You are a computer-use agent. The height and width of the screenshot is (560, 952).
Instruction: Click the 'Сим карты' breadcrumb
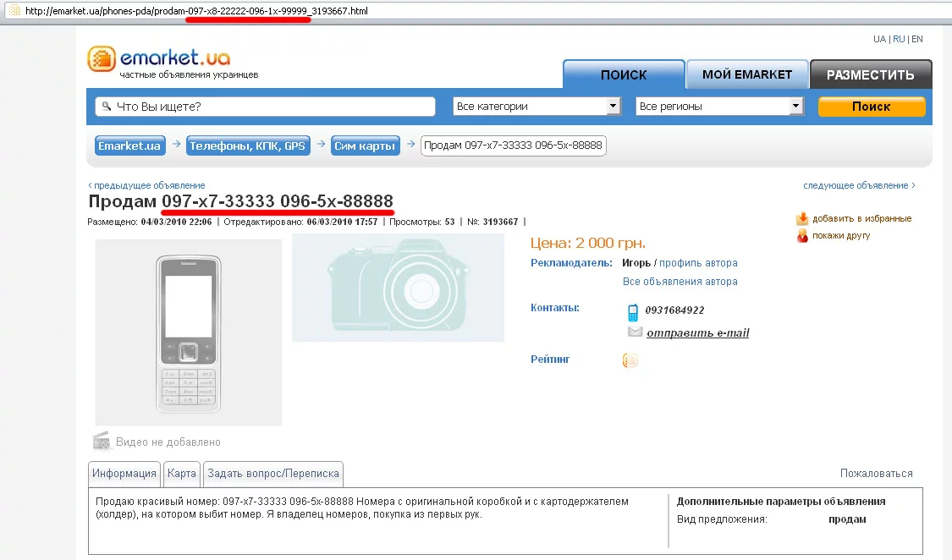tap(365, 145)
